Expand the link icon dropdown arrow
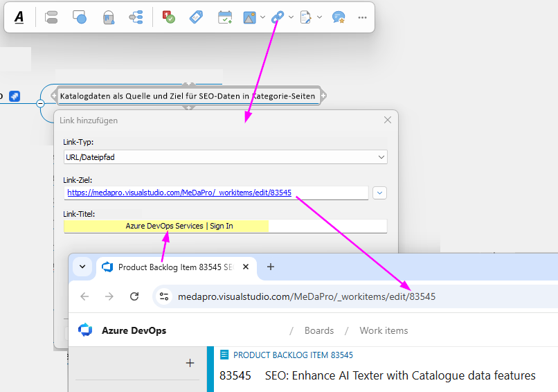The width and height of the screenshot is (558, 392). [291, 17]
